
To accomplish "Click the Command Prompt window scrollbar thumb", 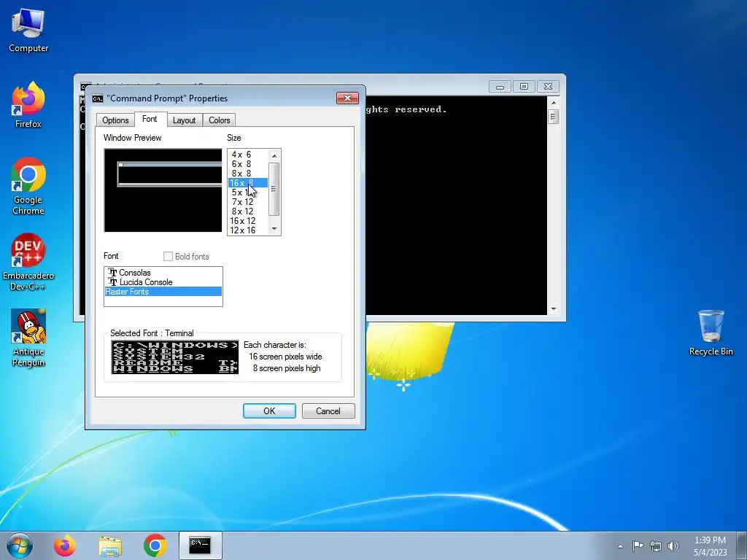I will click(x=553, y=117).
